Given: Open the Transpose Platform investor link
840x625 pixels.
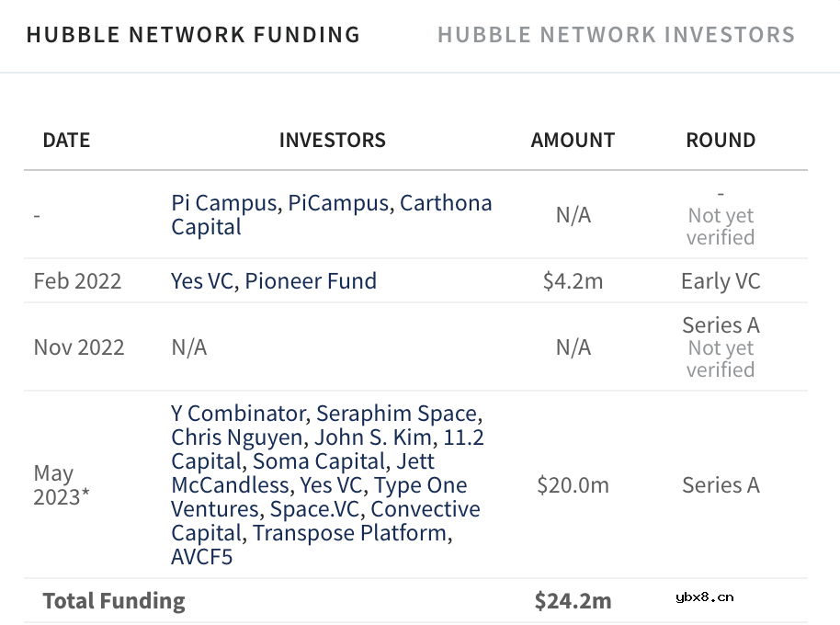Looking at the screenshot, I should (x=350, y=533).
